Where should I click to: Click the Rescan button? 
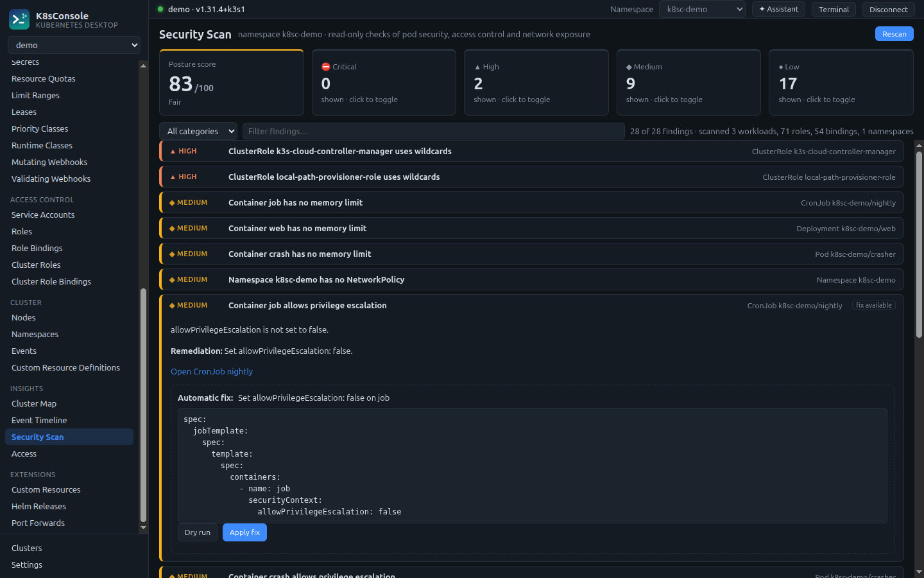pos(894,34)
